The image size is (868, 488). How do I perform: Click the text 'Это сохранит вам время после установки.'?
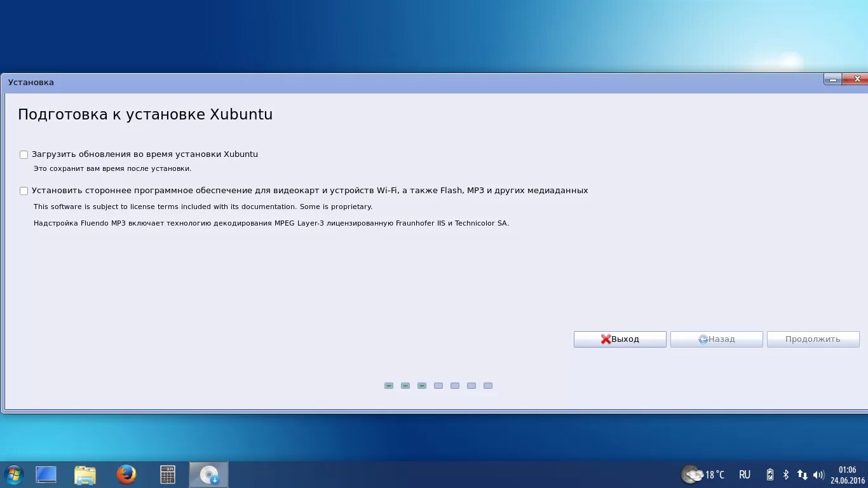(112, 169)
